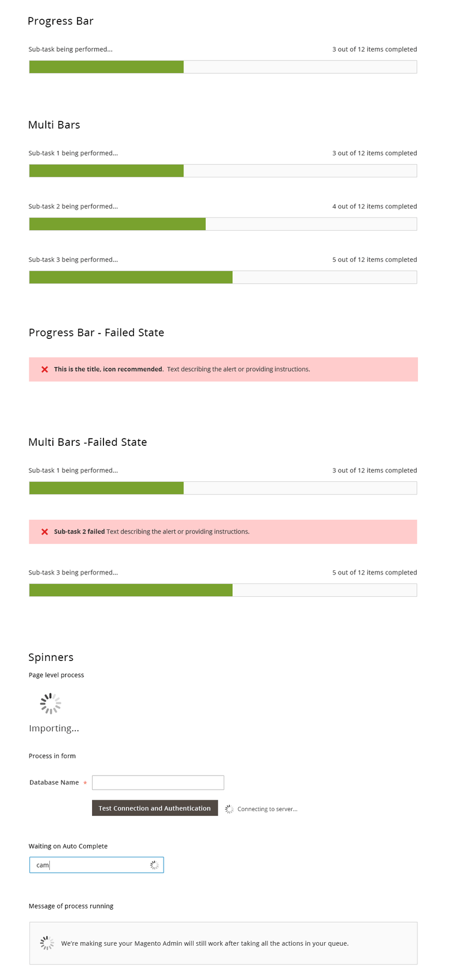The width and height of the screenshot is (451, 980).
Task: Click the Importing... status text
Action: pos(54,728)
